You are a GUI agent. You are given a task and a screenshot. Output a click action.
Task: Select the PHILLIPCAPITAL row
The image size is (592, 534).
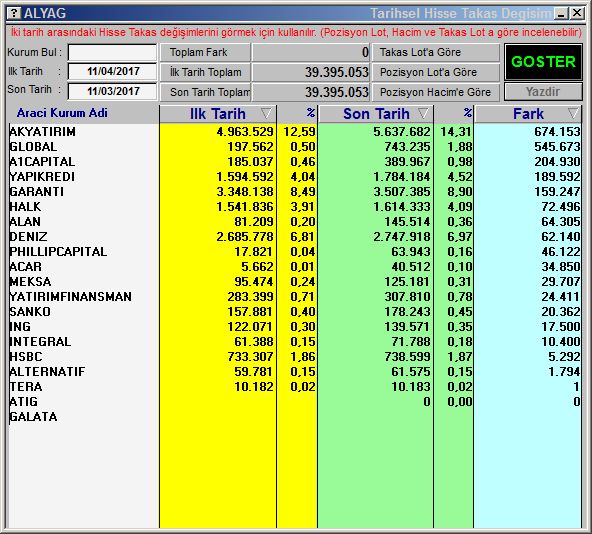294,252
